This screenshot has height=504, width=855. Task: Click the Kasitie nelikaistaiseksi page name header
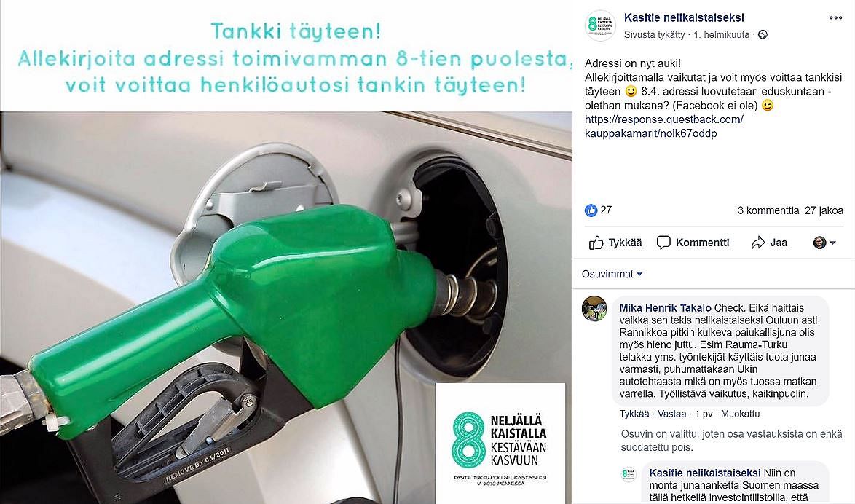[684, 18]
